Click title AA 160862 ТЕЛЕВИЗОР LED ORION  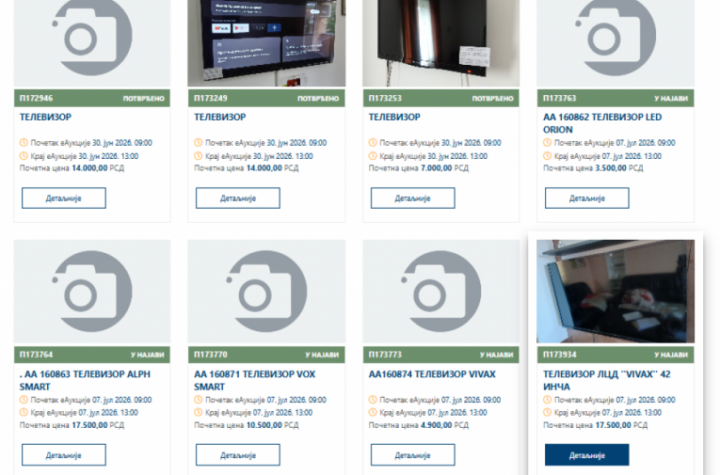click(x=602, y=123)
